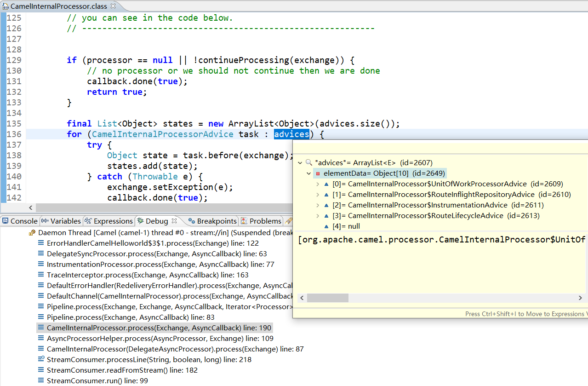Select the Daemon Thread camel-1 entry

(166, 233)
